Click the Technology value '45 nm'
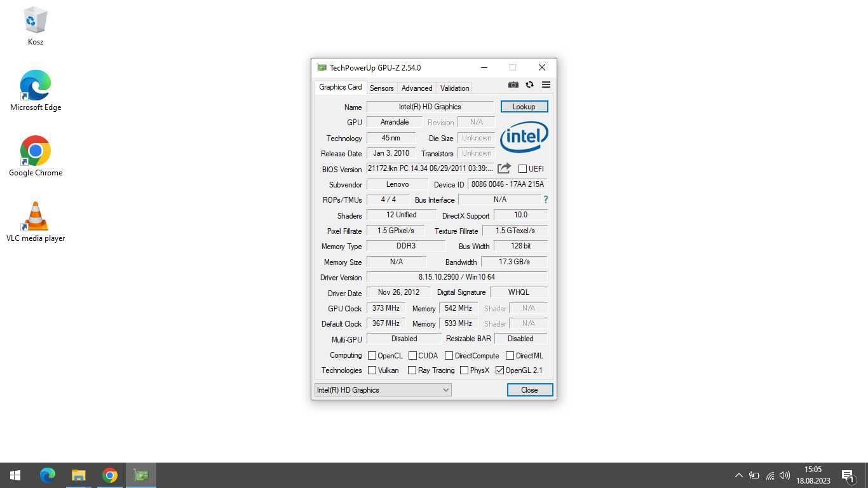 [391, 138]
